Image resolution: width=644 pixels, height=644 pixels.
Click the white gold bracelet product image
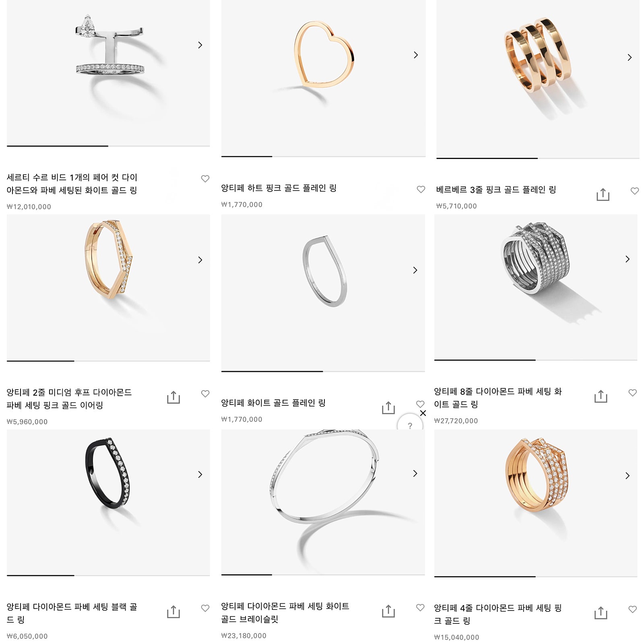323,502
